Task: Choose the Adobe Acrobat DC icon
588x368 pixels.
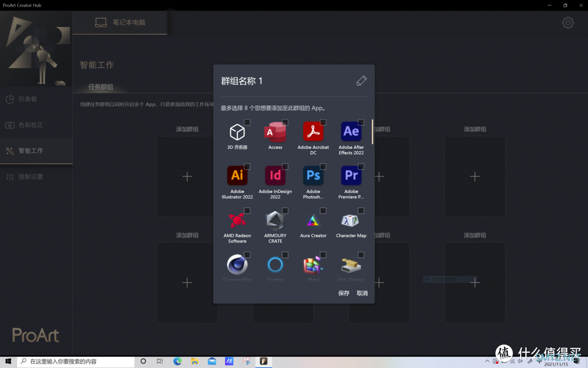Action: point(313,131)
